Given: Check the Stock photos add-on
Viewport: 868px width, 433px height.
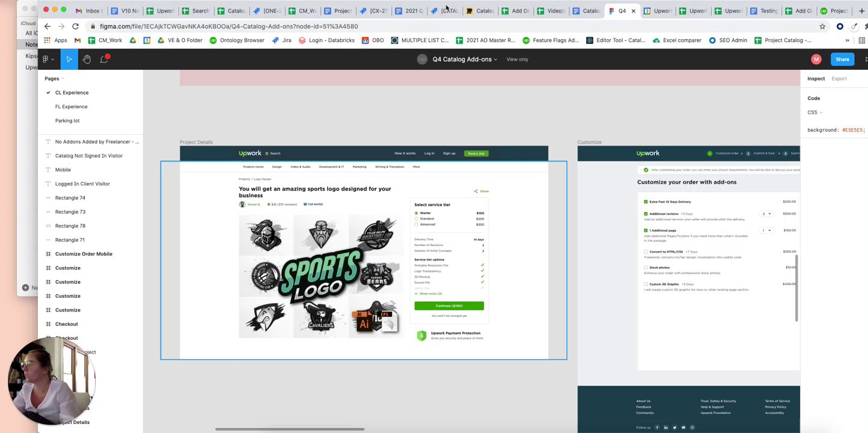Looking at the screenshot, I should [646, 268].
